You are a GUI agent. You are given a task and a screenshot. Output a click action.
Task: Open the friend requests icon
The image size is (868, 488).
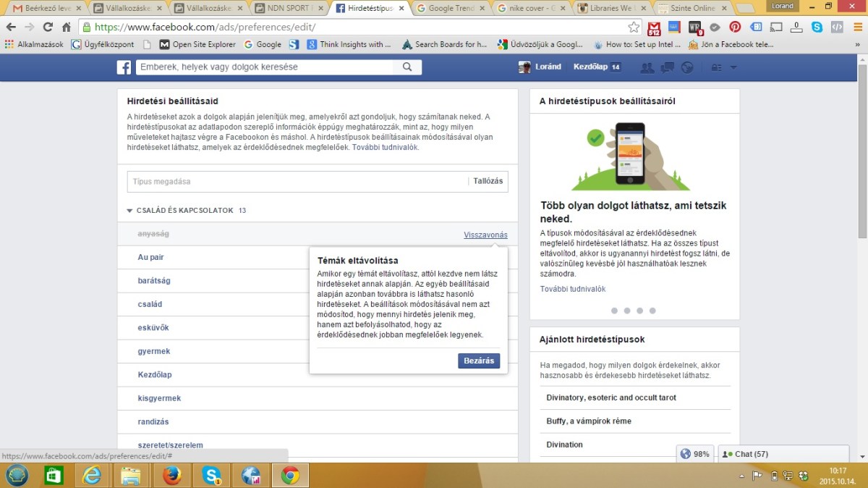pos(647,67)
